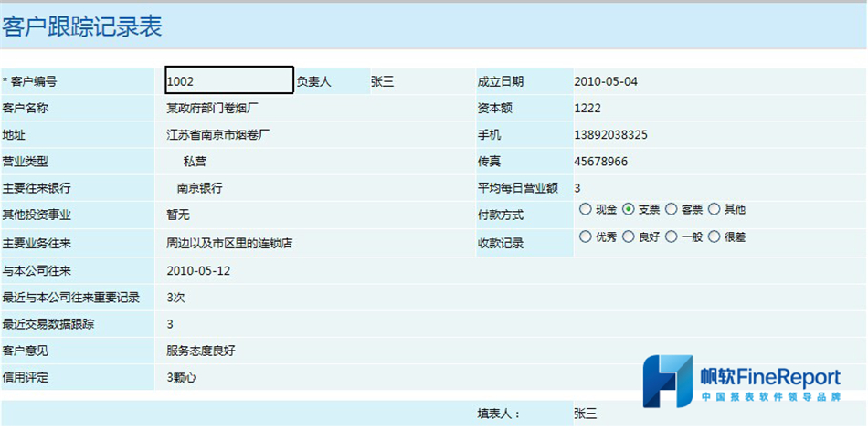The width and height of the screenshot is (868, 430).
Task: Click the fax number 45678966
Action: tap(600, 162)
